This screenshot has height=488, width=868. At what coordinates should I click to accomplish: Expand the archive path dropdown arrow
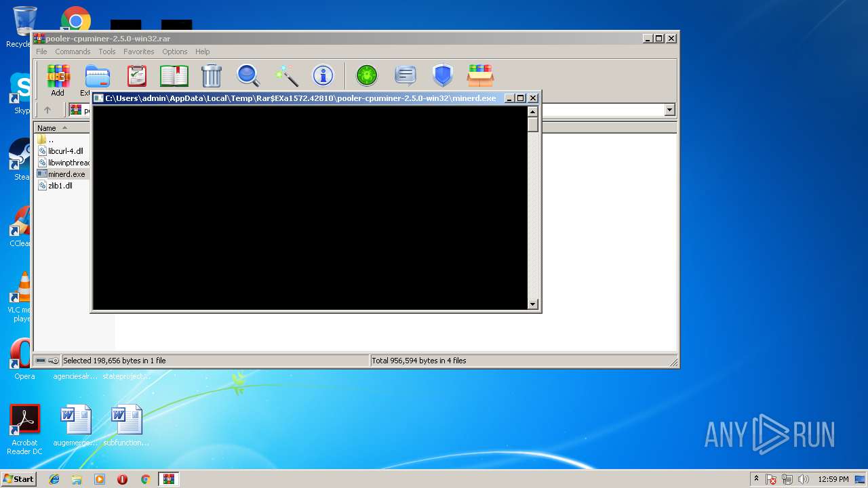pyautogui.click(x=670, y=110)
